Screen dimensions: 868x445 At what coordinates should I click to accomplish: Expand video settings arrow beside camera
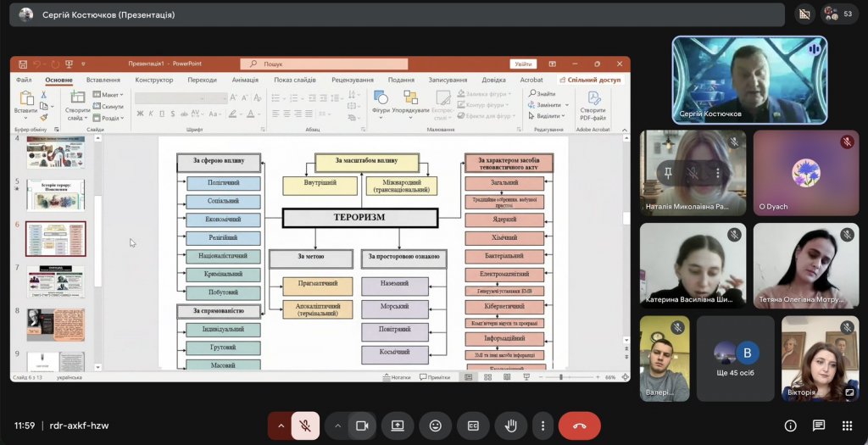point(337,426)
